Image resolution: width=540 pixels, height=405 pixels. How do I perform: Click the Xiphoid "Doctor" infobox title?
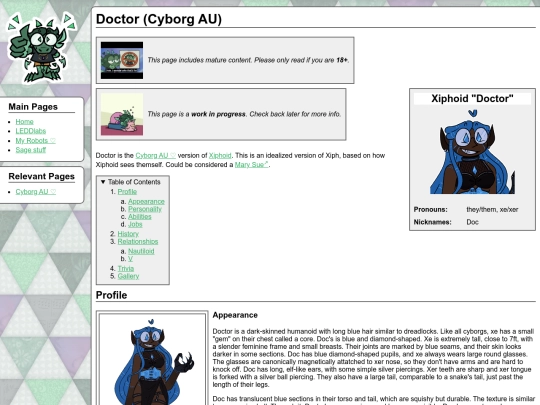click(x=472, y=98)
